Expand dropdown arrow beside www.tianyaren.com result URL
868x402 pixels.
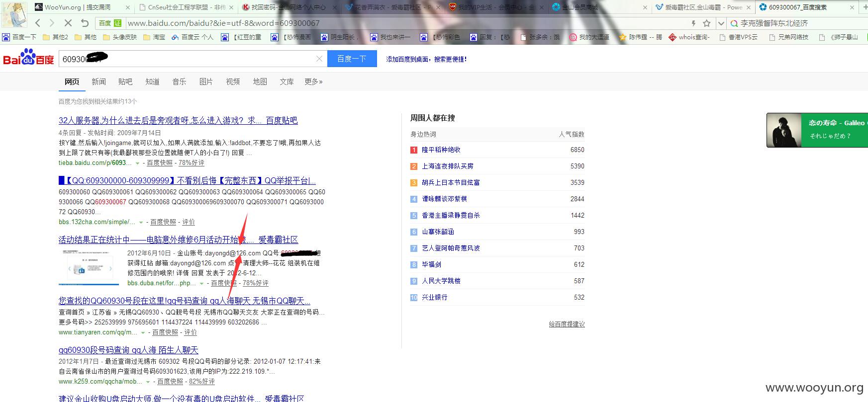pos(143,332)
